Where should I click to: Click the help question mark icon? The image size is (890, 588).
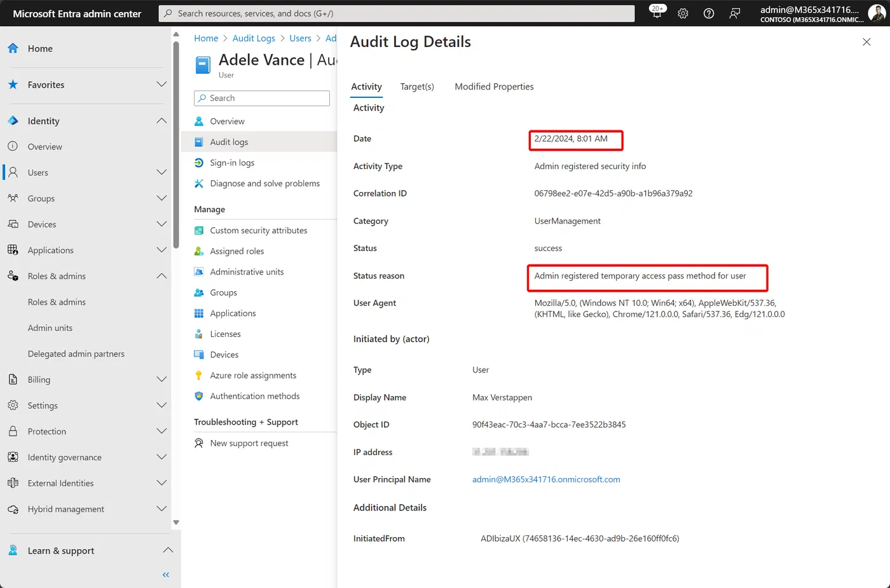709,13
